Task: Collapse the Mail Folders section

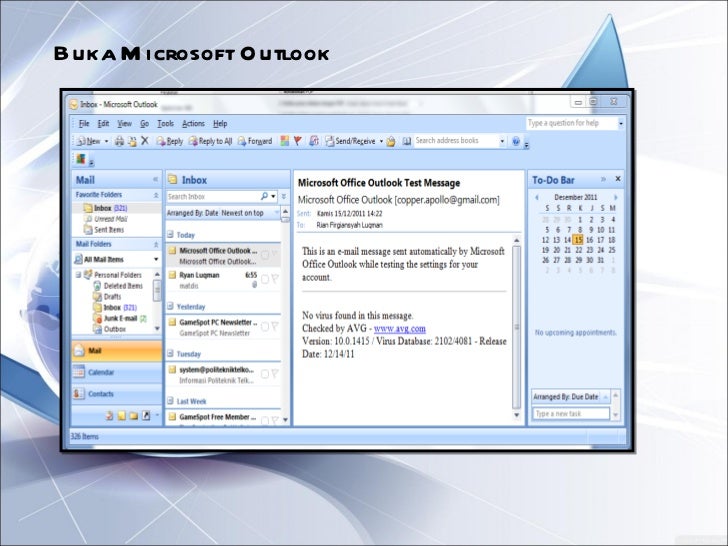Action: pos(156,244)
